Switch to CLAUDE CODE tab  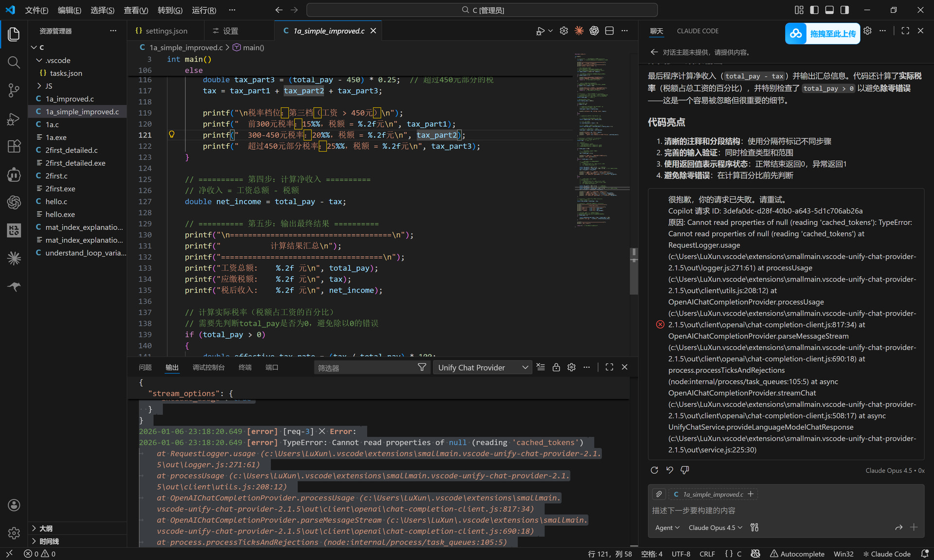(698, 31)
